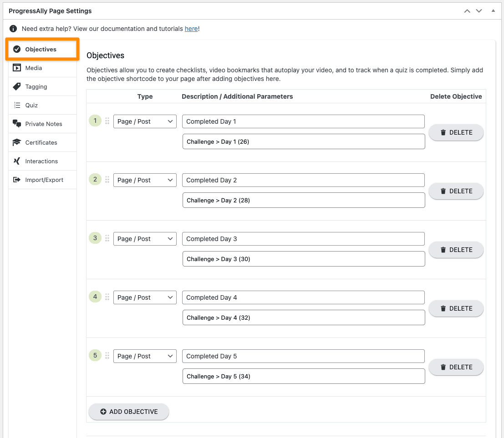Screen dimensions: 504x438
Task: Open Private Notes via its speech bubble icon
Action: pyautogui.click(x=16, y=124)
